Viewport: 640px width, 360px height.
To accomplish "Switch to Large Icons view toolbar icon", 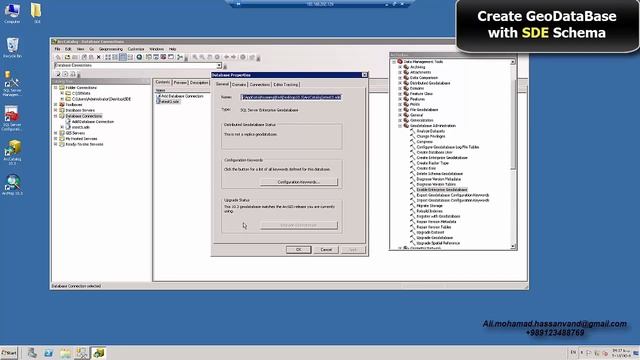I will 108,57.
